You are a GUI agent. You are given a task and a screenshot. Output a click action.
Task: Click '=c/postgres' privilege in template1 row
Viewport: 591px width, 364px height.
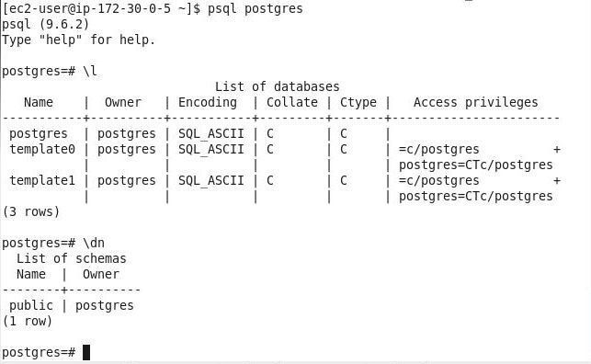[439, 180]
